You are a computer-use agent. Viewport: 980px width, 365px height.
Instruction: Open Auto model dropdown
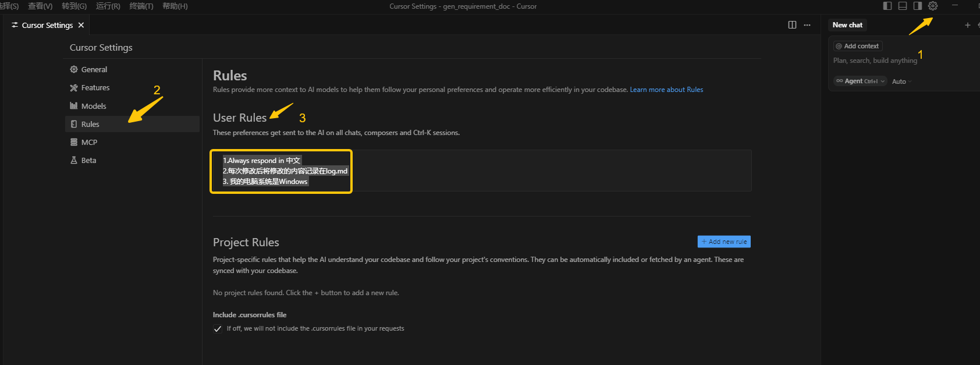tap(902, 81)
